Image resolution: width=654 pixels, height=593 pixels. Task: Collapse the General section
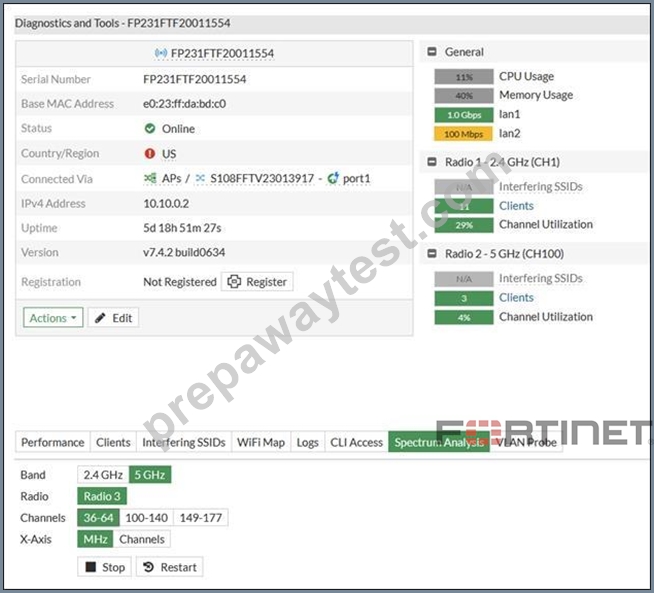432,52
